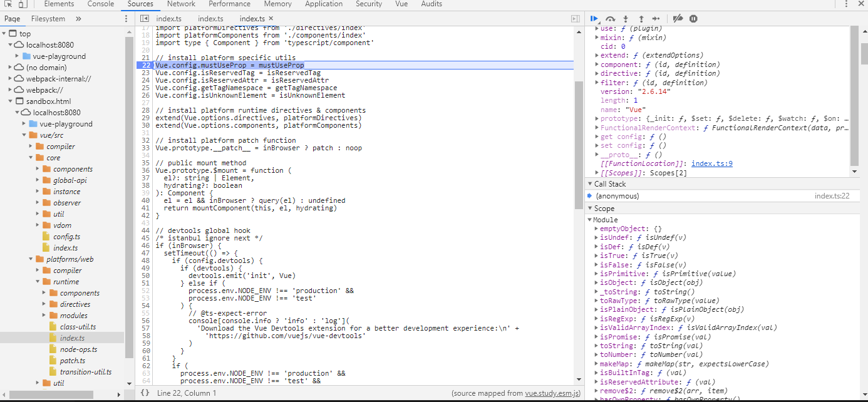Click the Step over next function call icon

(611, 19)
